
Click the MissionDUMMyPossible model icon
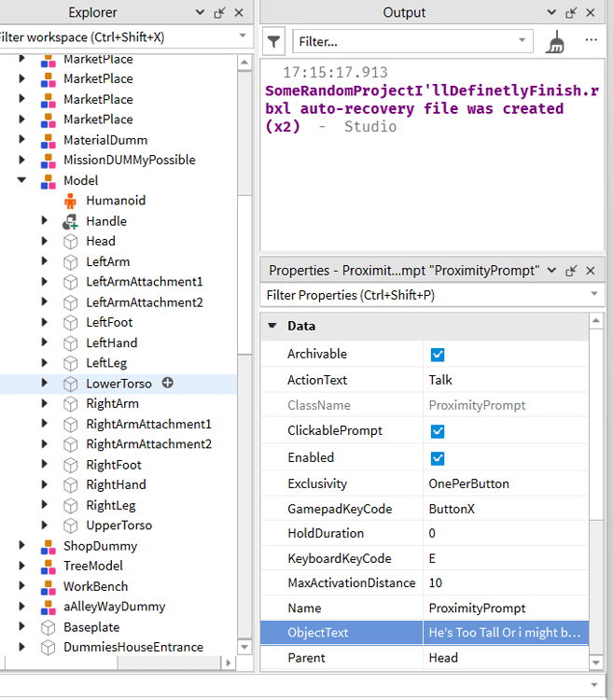[x=49, y=161]
